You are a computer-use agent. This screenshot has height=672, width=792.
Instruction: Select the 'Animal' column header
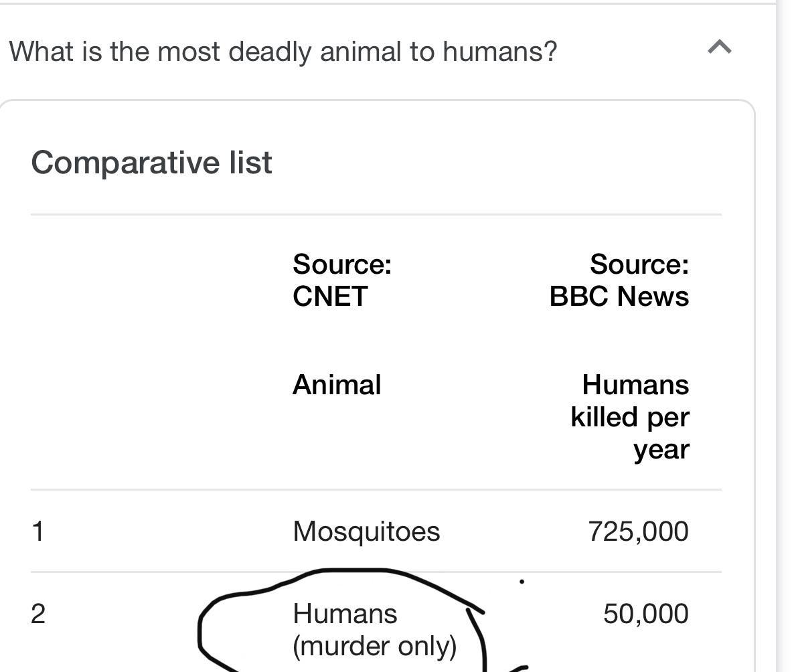coord(337,385)
